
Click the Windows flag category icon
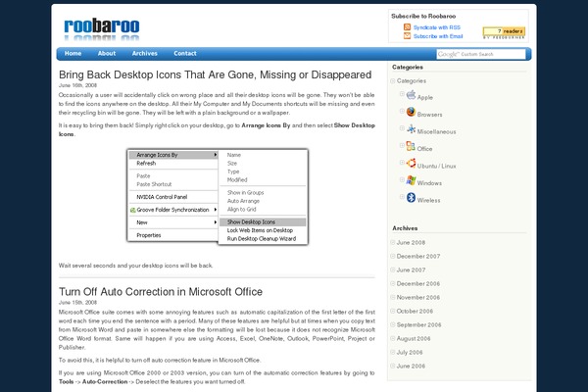point(411,180)
